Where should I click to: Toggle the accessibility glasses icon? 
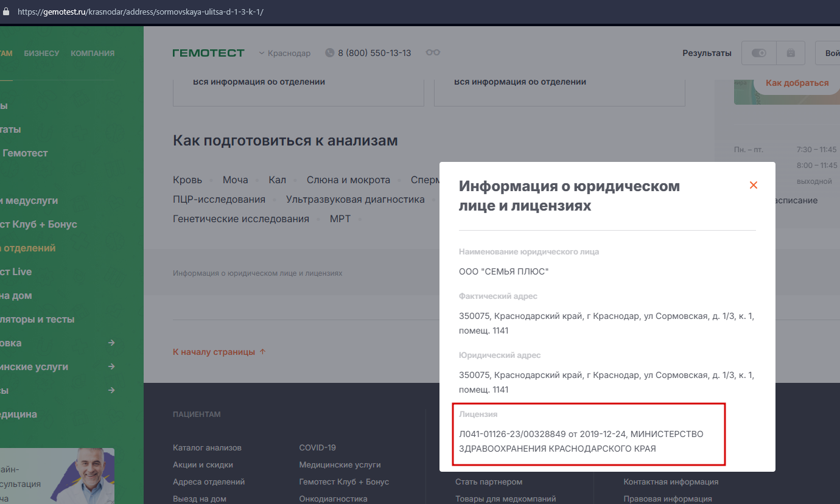(x=433, y=53)
